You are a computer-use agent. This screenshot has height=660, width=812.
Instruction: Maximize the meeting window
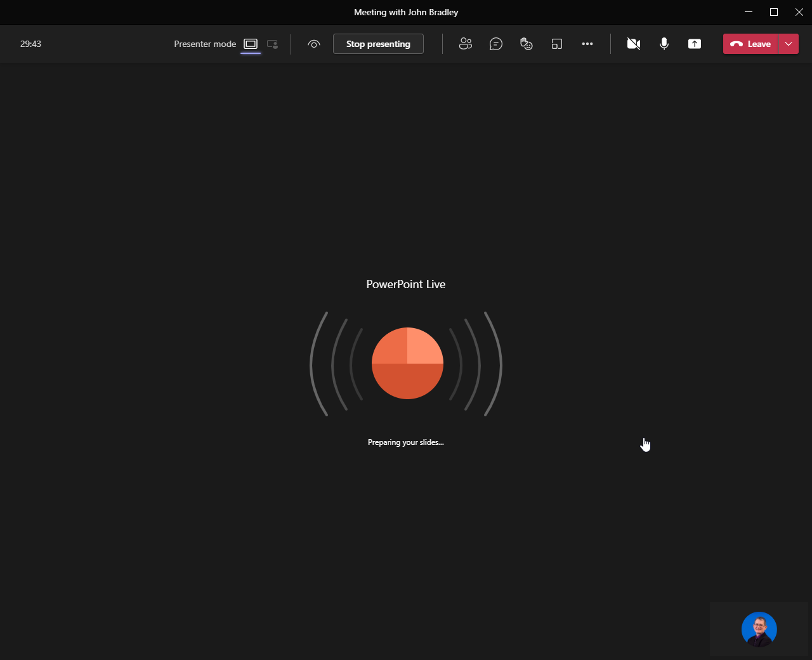(774, 12)
